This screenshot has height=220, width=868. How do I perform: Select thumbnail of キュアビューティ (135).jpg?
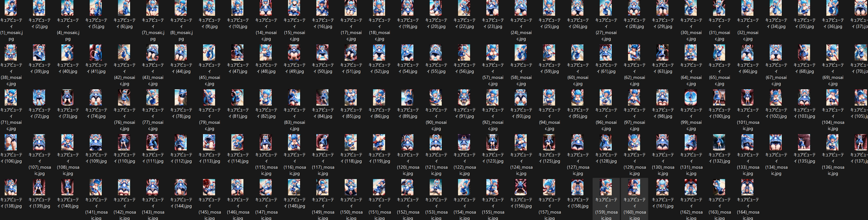click(x=804, y=142)
